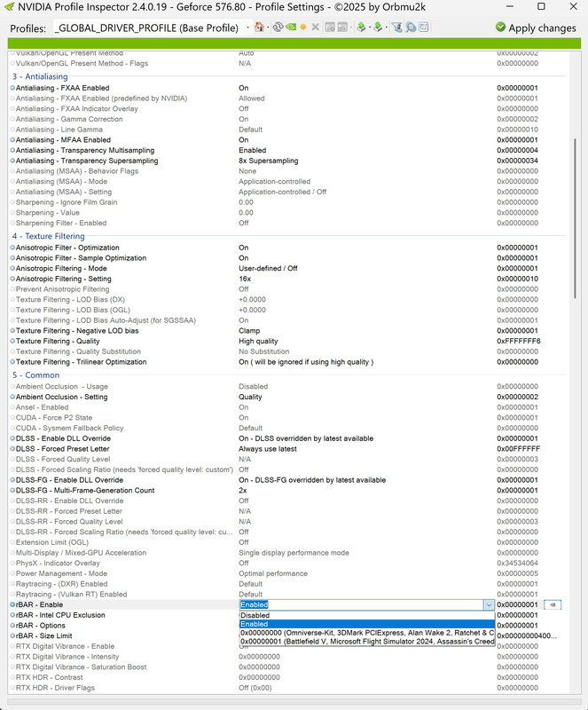The width and height of the screenshot is (588, 710).
Task: Click the '16x' anisotropic setting value
Action: 245,279
